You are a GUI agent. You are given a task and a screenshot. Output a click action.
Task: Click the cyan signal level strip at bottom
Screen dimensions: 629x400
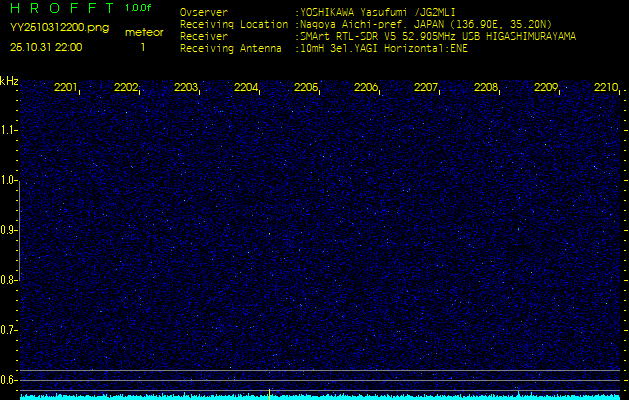click(x=320, y=396)
